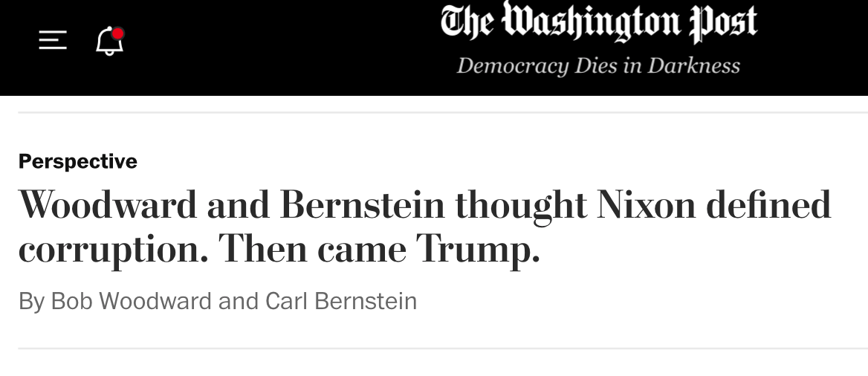
Task: Click the word "defined" in the headline
Action: coord(768,205)
